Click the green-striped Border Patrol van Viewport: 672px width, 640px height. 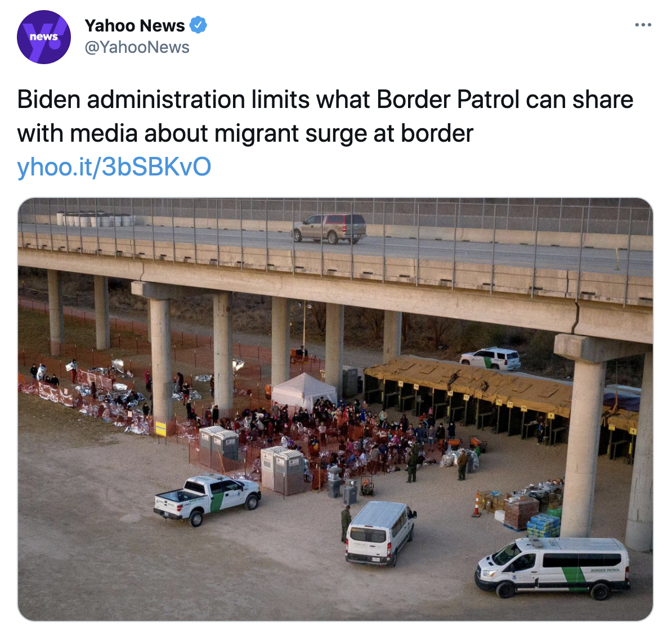[554, 567]
